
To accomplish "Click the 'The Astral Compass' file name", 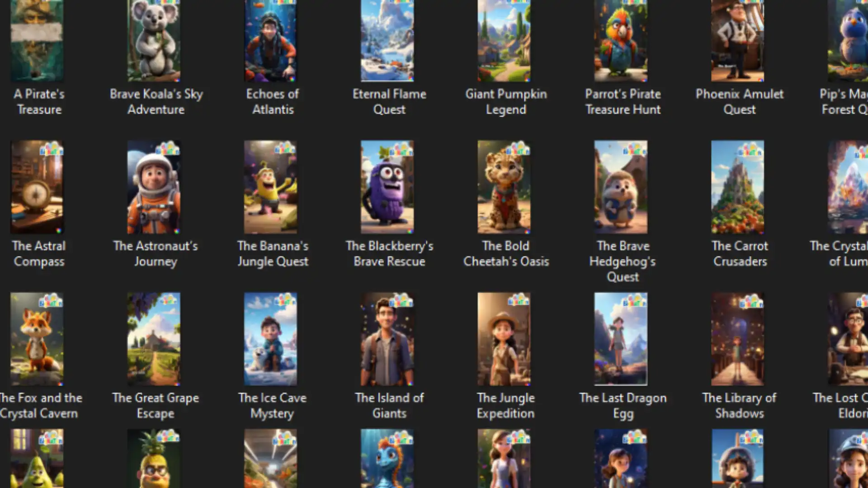I will coord(39,253).
